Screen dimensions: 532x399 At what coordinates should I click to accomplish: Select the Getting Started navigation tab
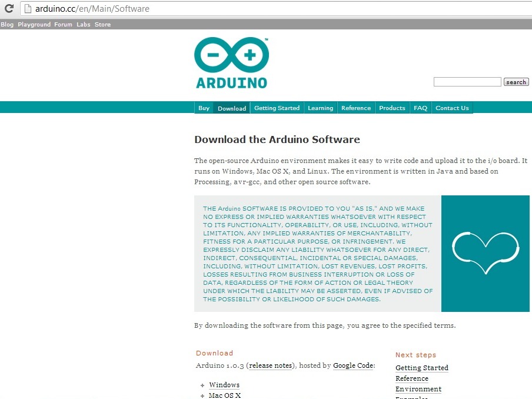coord(277,108)
